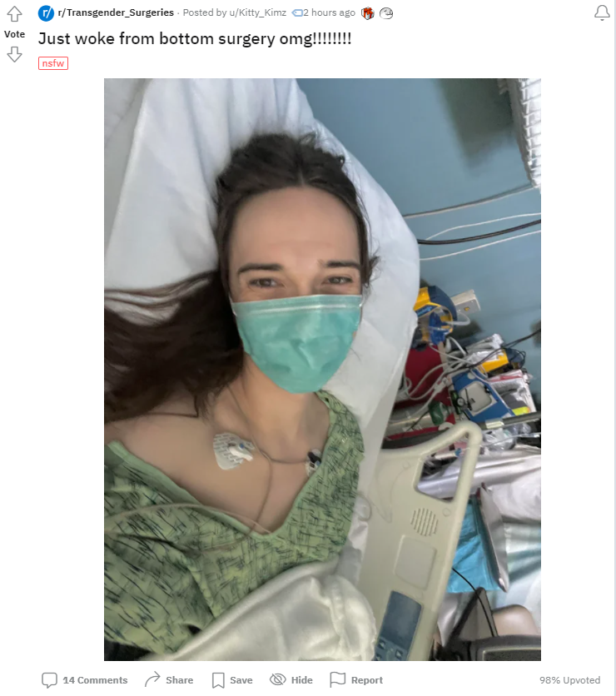This screenshot has height=696, width=616.
Task: Open r/Transgender_Surgeries subreddit link
Action: 116,12
